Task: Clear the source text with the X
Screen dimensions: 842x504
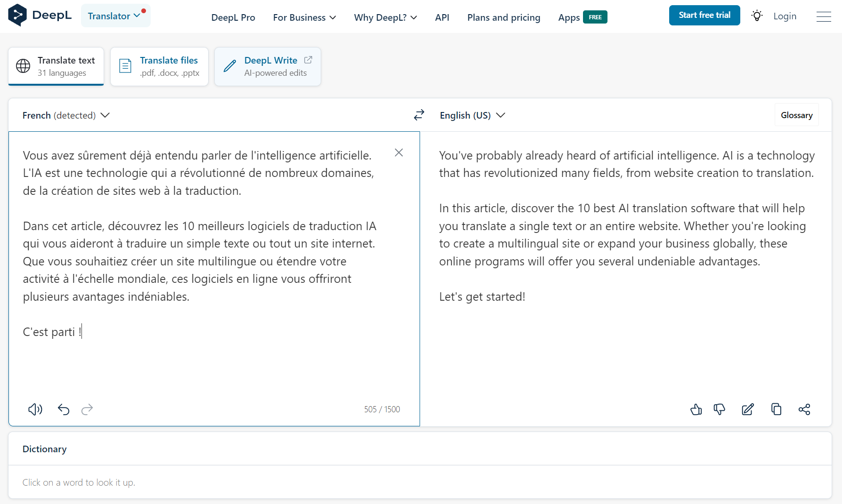Action: (x=399, y=152)
